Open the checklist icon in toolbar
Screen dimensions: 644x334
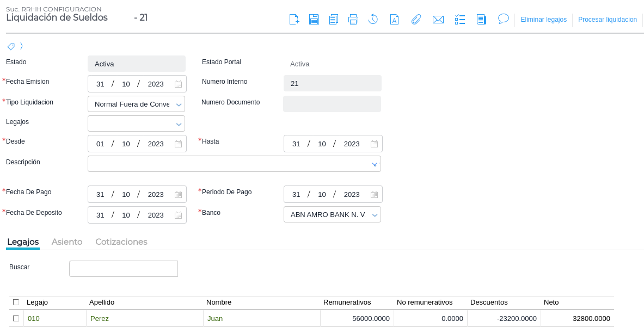pyautogui.click(x=460, y=20)
